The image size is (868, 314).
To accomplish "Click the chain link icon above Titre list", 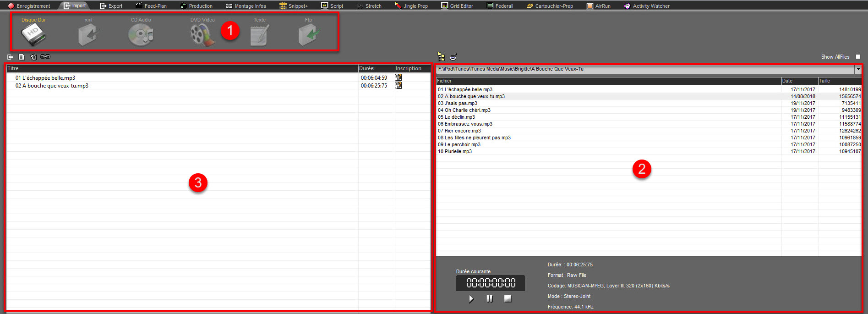I will click(x=45, y=57).
